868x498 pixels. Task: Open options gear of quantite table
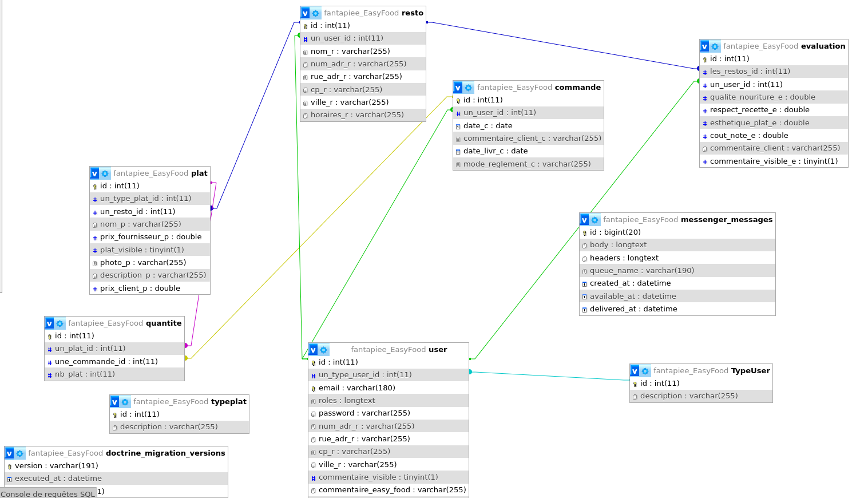coord(60,323)
